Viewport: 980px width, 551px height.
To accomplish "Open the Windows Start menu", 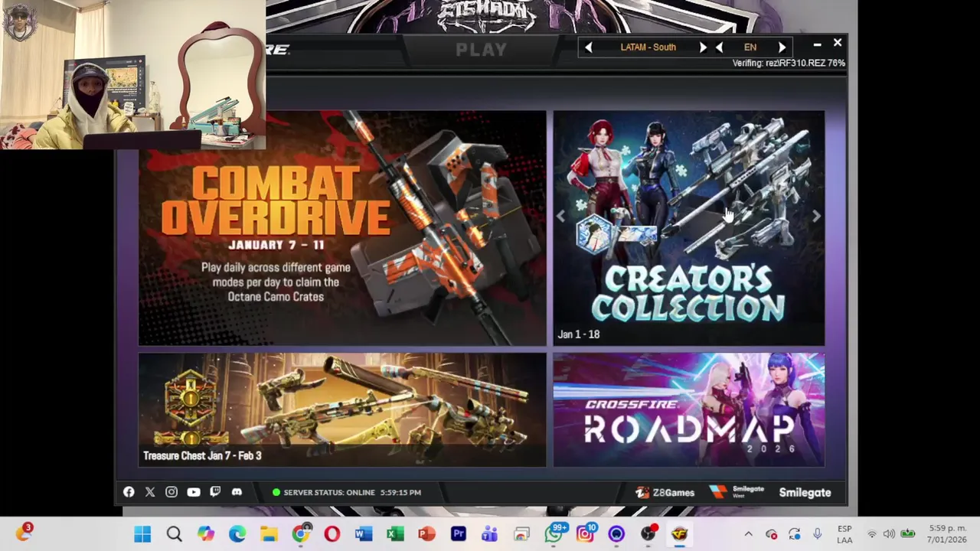I will click(x=142, y=534).
